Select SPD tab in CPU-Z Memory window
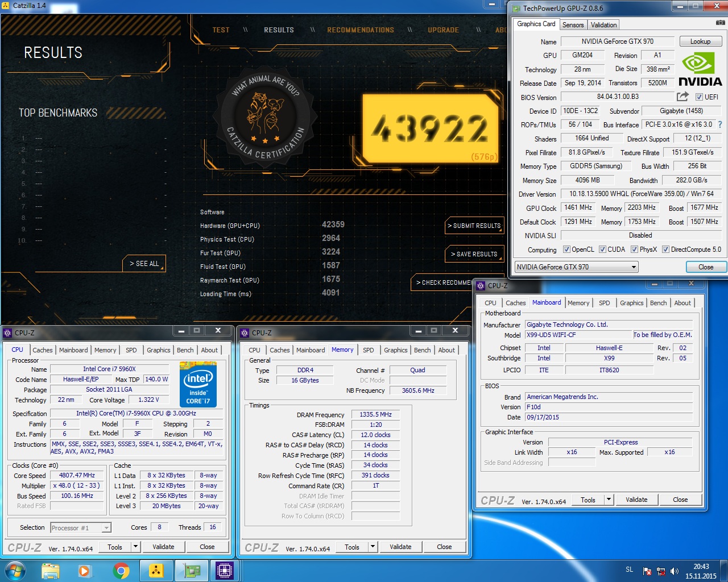 [369, 350]
